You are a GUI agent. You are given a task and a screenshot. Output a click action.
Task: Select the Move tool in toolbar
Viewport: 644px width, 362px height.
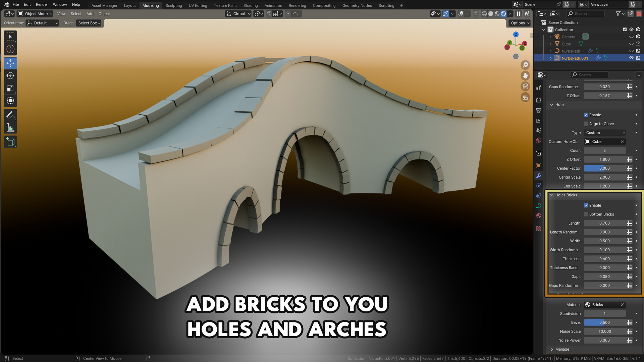(x=10, y=63)
